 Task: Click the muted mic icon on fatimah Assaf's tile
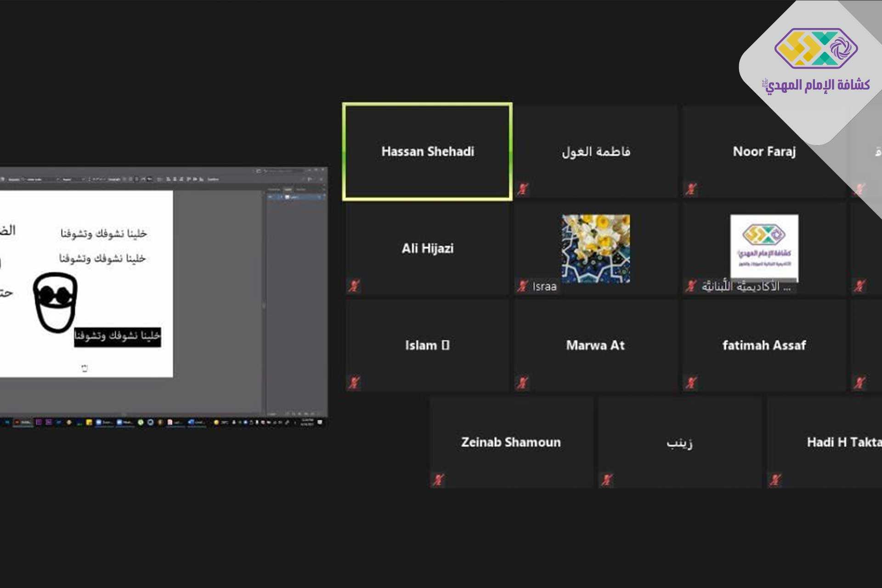tap(691, 383)
